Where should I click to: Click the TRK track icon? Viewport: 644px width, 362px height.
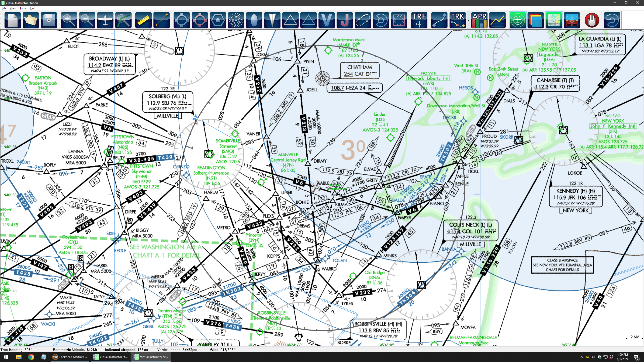457,20
